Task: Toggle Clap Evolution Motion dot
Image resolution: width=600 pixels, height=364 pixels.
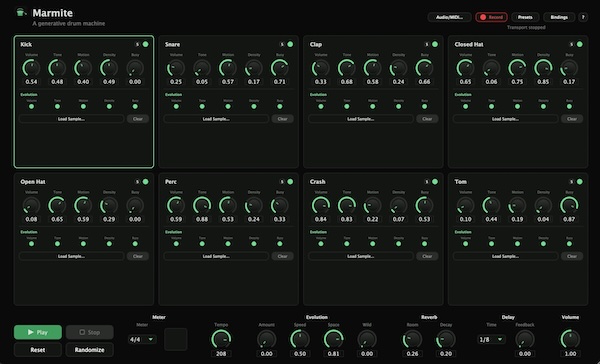Action: click(x=373, y=106)
